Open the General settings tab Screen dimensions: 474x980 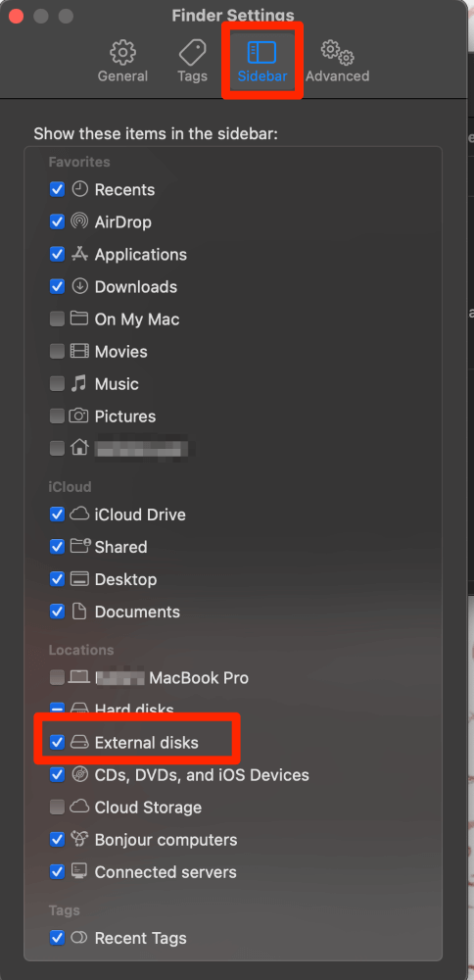122,61
